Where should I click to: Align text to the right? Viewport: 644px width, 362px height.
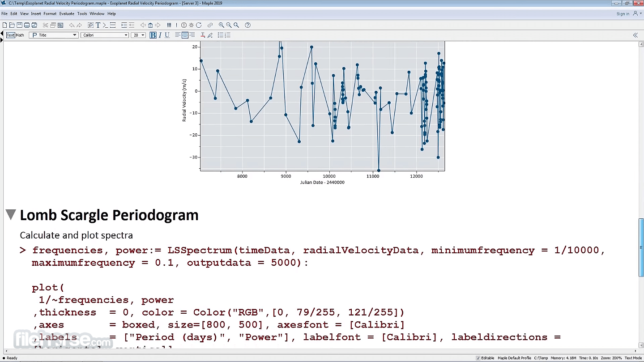tap(192, 35)
